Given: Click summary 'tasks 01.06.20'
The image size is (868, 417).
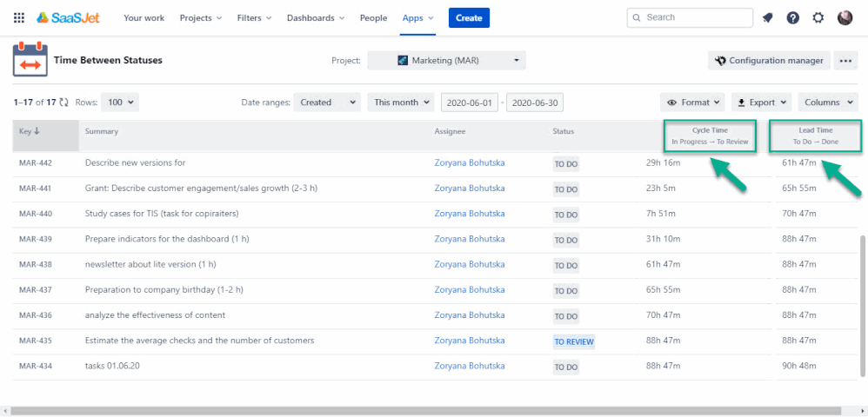Looking at the screenshot, I should (x=112, y=366).
